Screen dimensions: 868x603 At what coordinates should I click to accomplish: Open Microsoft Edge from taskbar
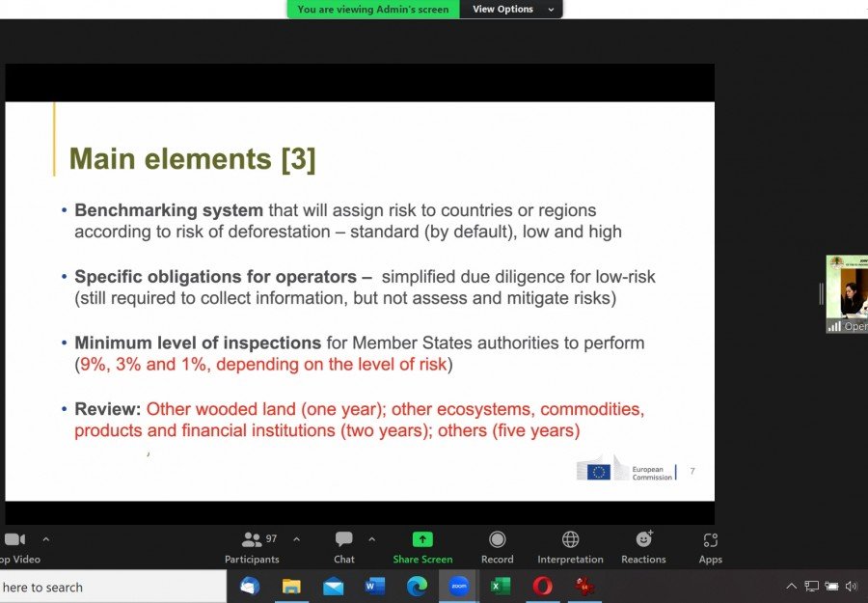coord(417,587)
